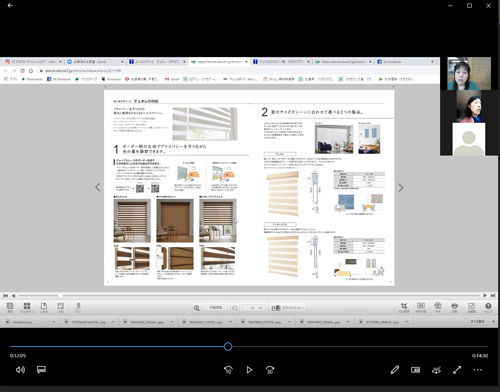Open the PDF download icon
Image resolution: width=500 pixels, height=392 pixels.
[x=438, y=307]
